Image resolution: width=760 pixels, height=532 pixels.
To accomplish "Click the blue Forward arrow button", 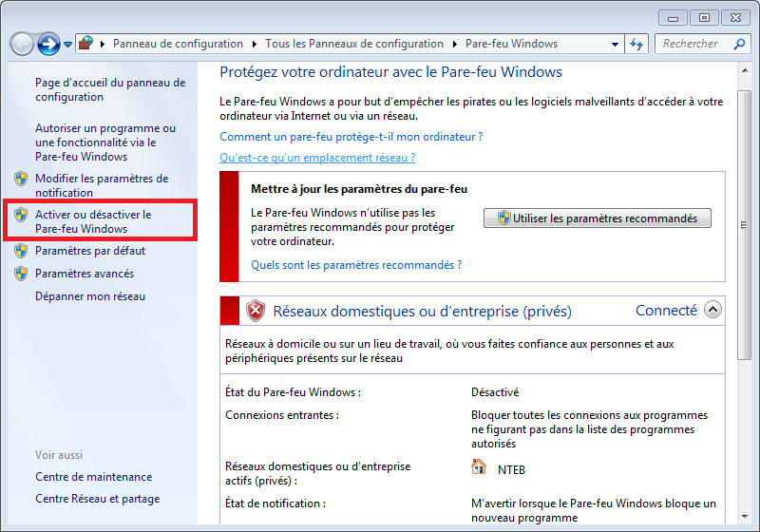I will [x=49, y=45].
